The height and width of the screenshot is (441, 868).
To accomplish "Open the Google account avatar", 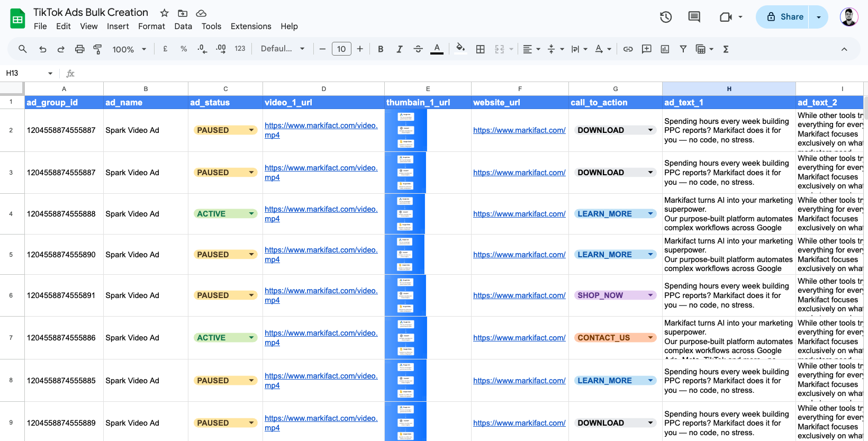I will pyautogui.click(x=849, y=17).
